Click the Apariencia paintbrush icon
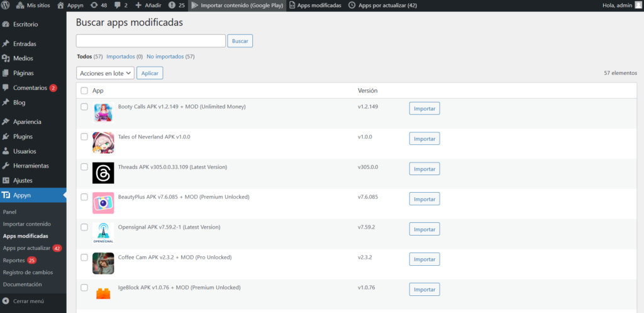Viewport: 644px width, 313px height. click(6, 122)
